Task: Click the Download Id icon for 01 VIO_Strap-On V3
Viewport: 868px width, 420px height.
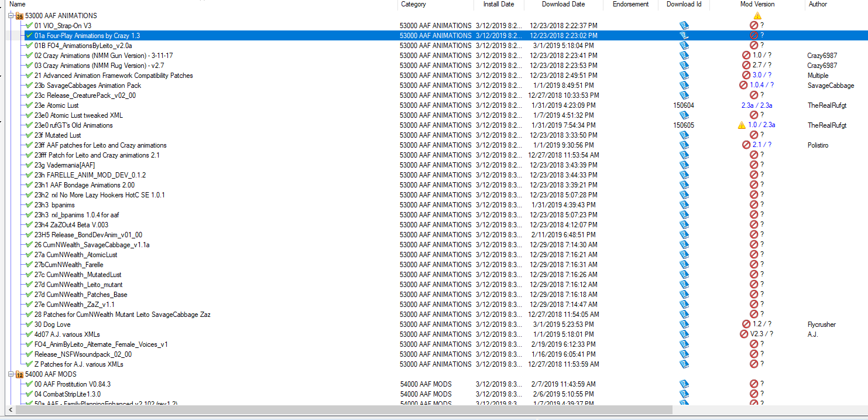Action: tap(684, 26)
